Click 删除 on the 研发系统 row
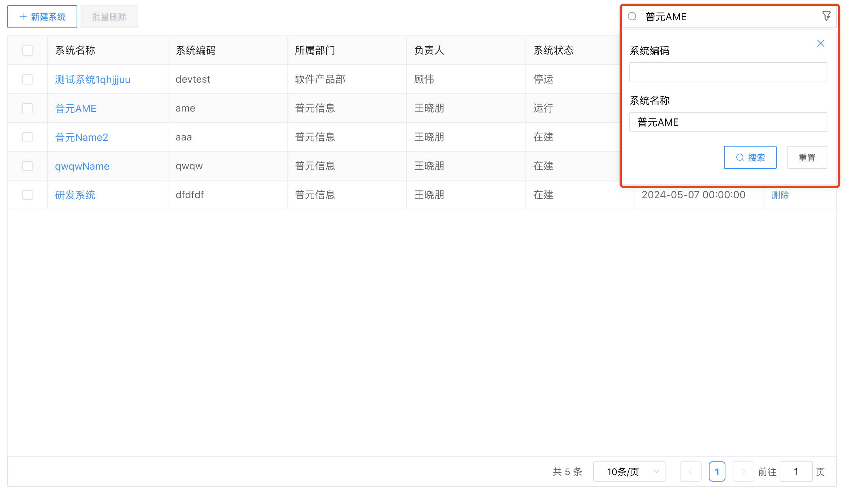This screenshot has width=862, height=504. click(780, 195)
